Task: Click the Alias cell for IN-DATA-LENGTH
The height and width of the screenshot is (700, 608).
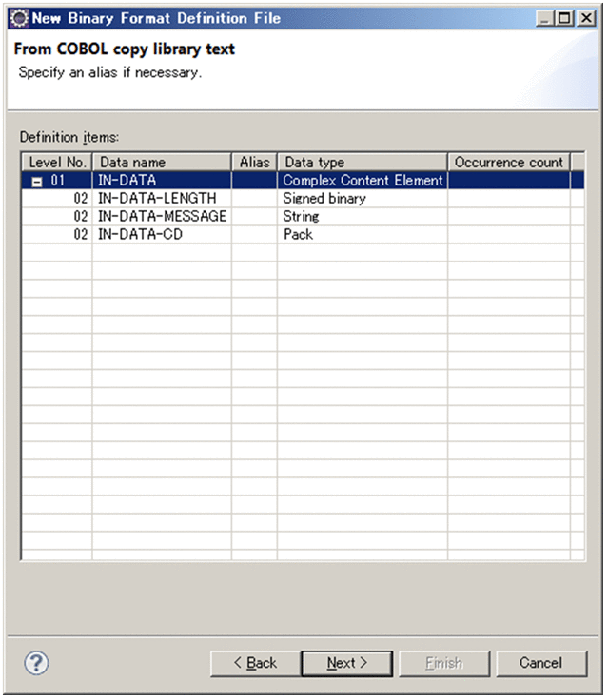Action: [x=255, y=198]
